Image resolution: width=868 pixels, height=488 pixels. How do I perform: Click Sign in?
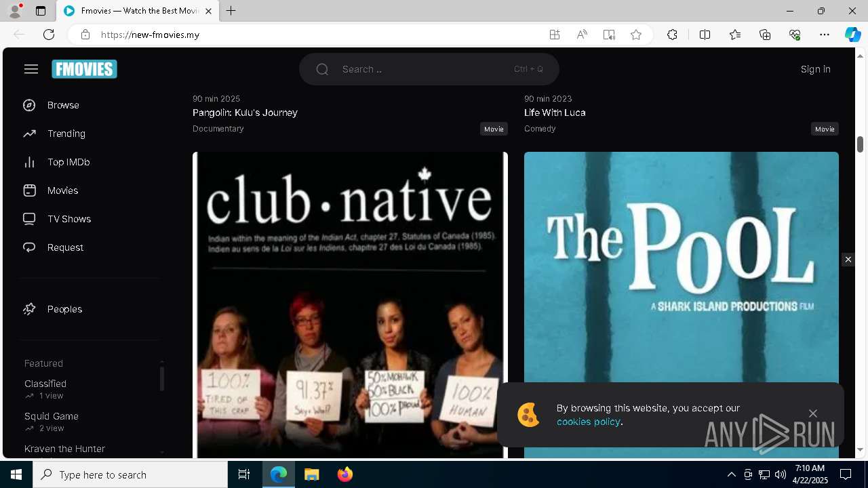tap(815, 69)
